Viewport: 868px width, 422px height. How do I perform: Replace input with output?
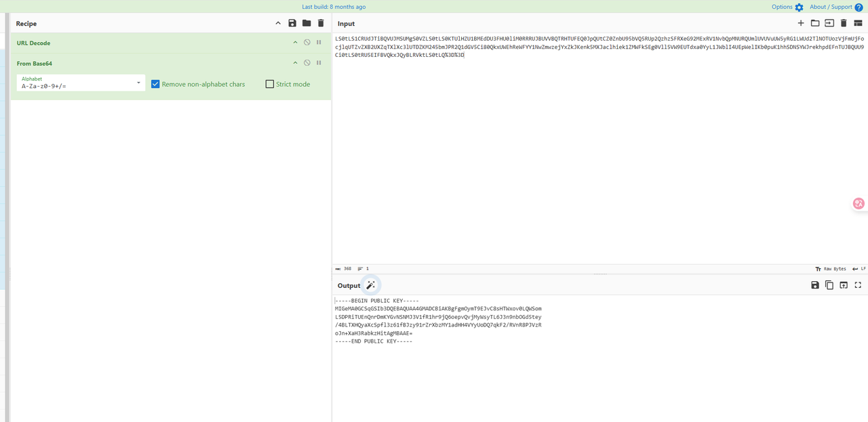tap(844, 285)
